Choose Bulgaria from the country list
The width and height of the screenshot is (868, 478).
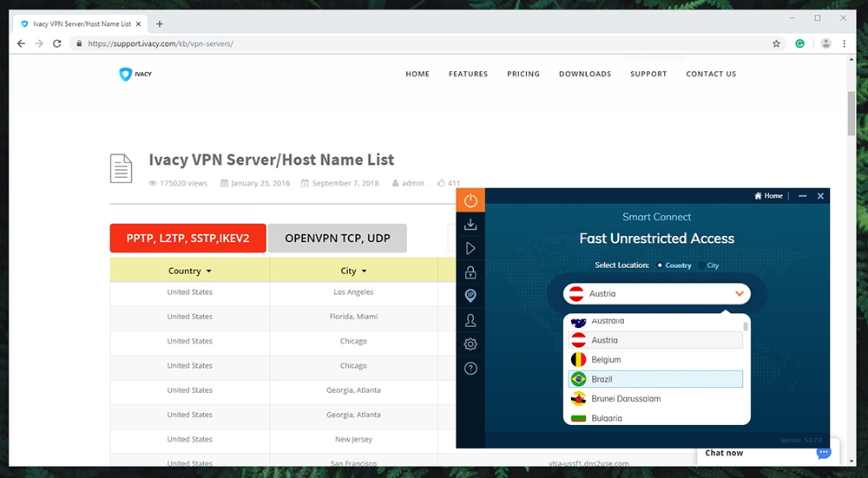[655, 418]
